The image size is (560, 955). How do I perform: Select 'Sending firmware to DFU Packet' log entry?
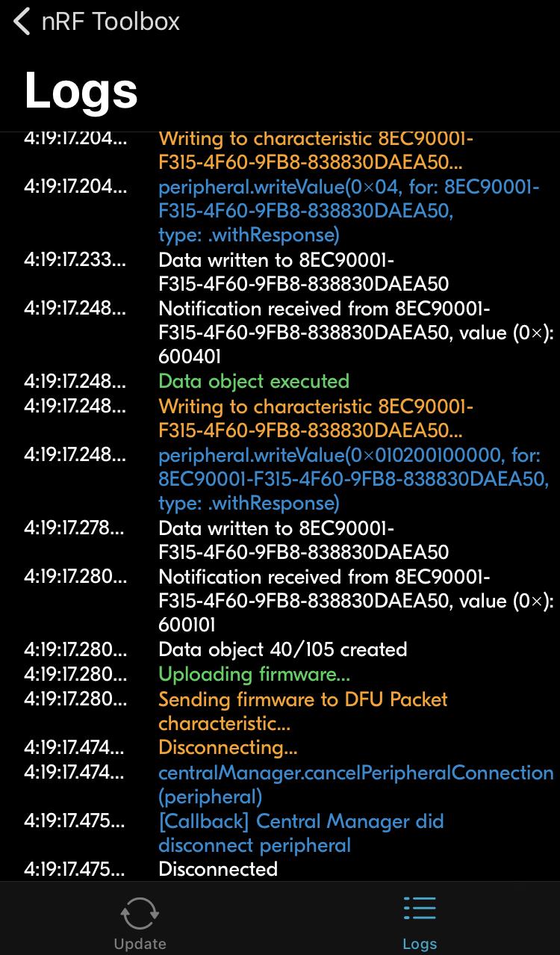pos(303,711)
